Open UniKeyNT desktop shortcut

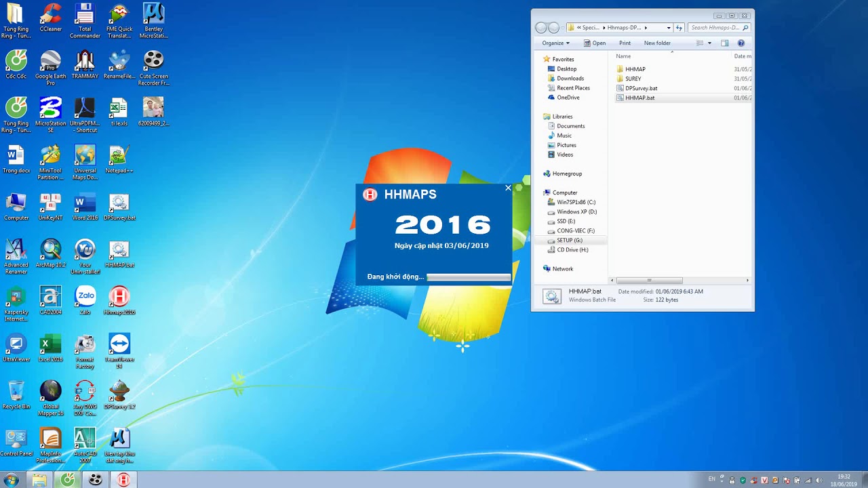click(x=51, y=207)
